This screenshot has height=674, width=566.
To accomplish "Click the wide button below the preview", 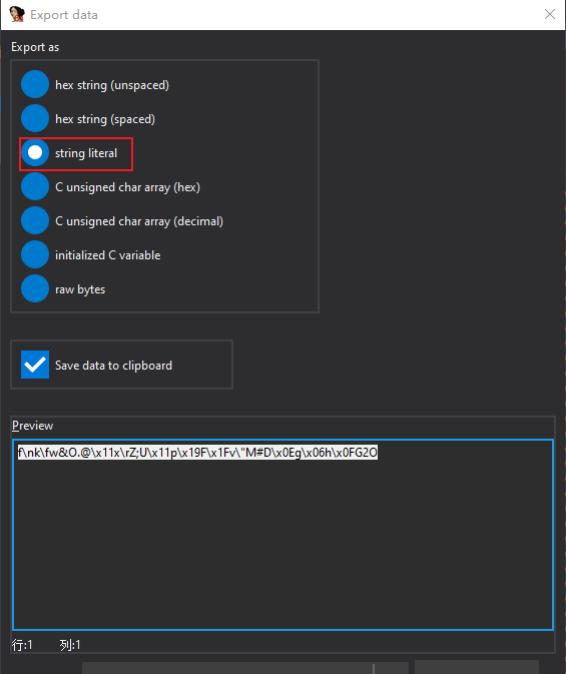I will (245, 668).
